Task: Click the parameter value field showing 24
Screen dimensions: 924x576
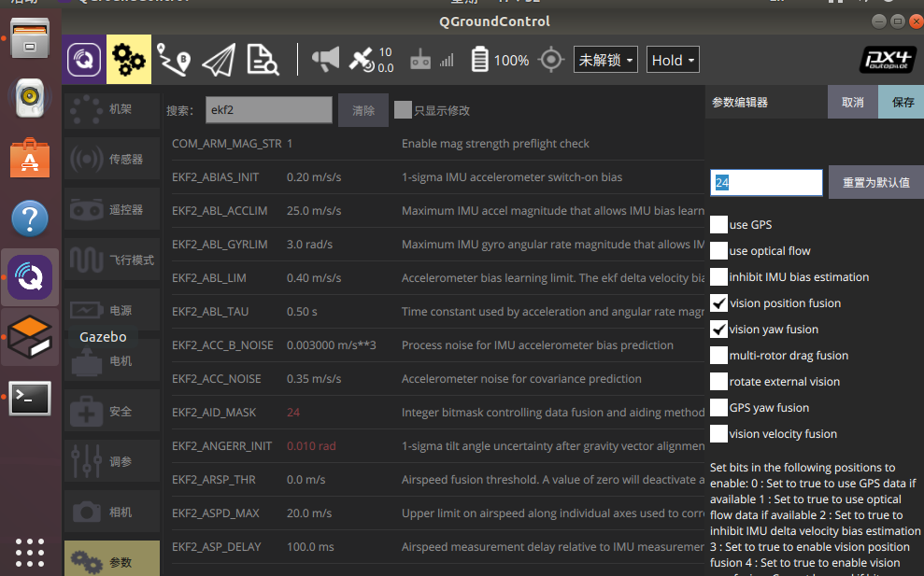Action: click(x=766, y=182)
